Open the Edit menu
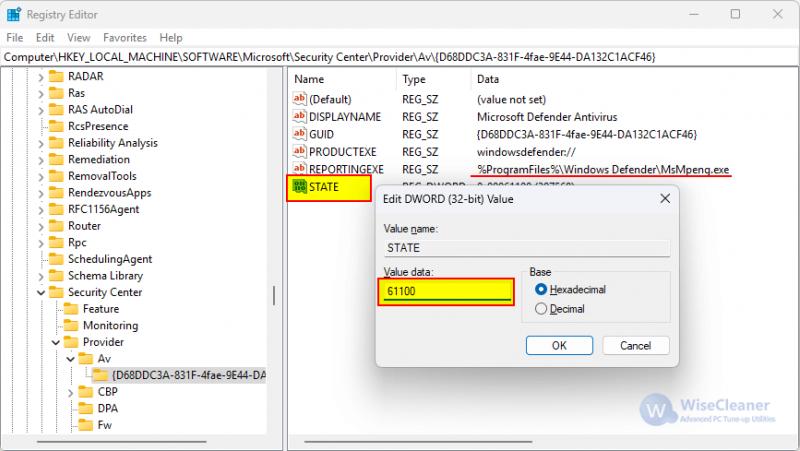The image size is (800, 451). 45,38
